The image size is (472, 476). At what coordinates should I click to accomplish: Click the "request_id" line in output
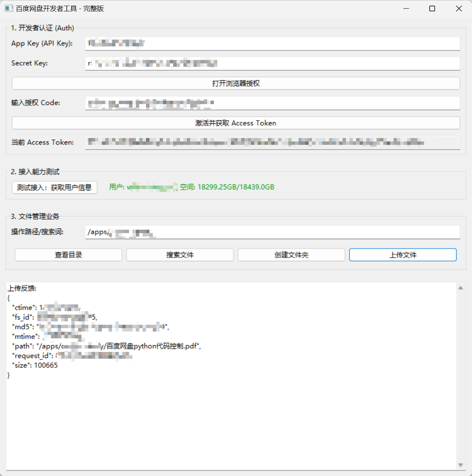[x=72, y=356]
